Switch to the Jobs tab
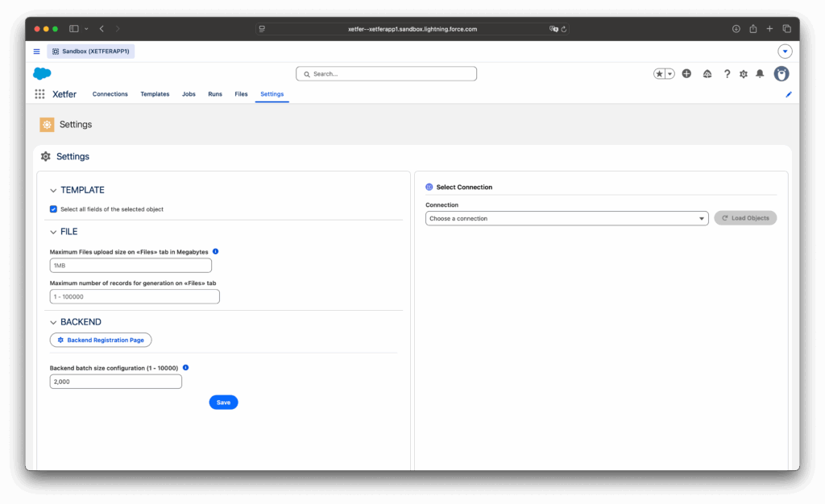 click(x=189, y=94)
